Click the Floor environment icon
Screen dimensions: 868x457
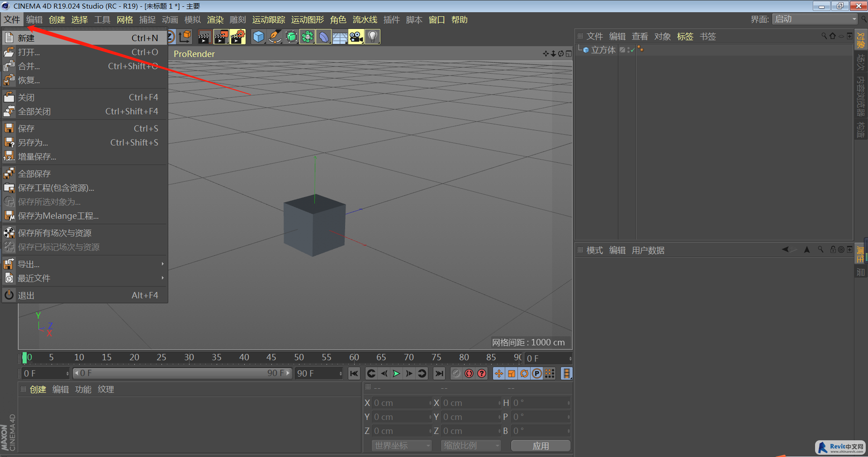(x=340, y=37)
